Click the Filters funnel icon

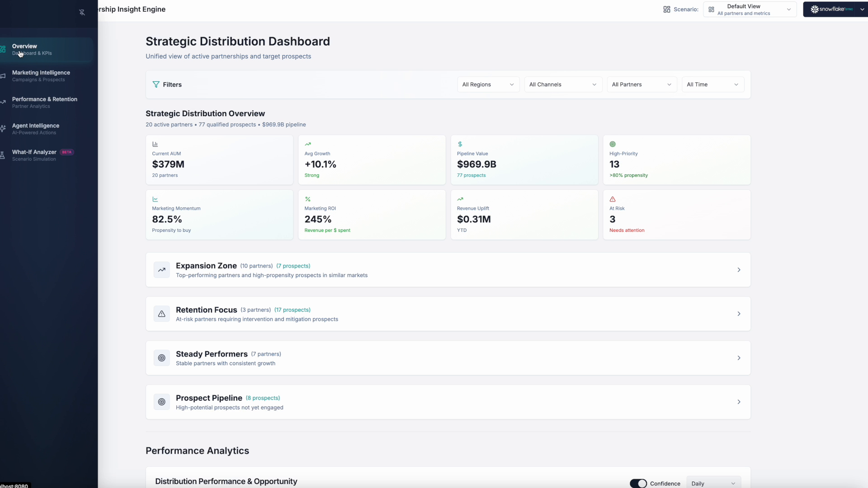pyautogui.click(x=156, y=84)
